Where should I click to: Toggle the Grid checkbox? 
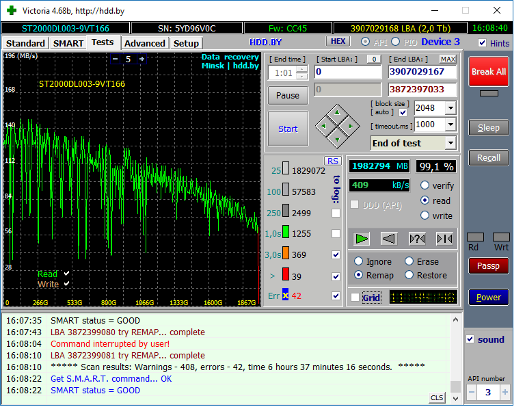coord(354,298)
